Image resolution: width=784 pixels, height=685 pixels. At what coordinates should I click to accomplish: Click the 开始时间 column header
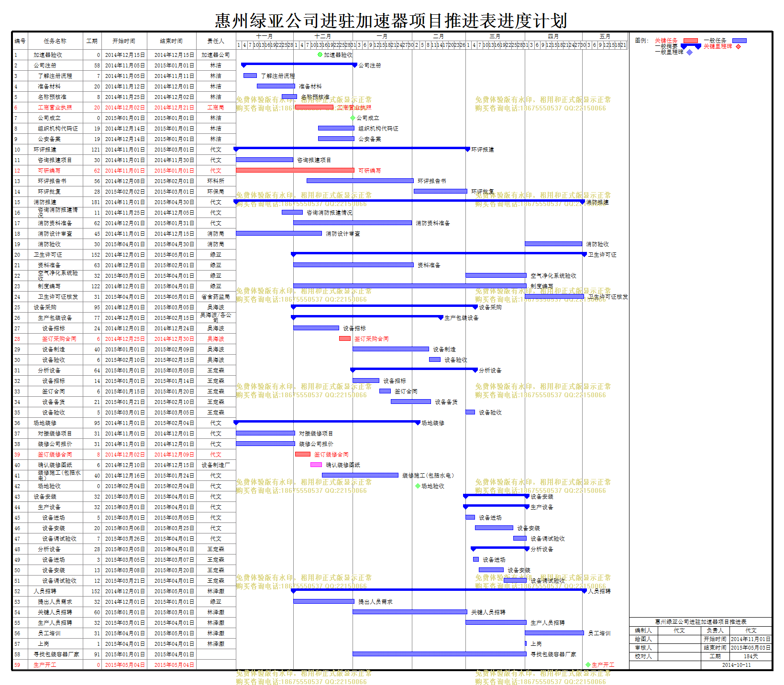point(124,41)
